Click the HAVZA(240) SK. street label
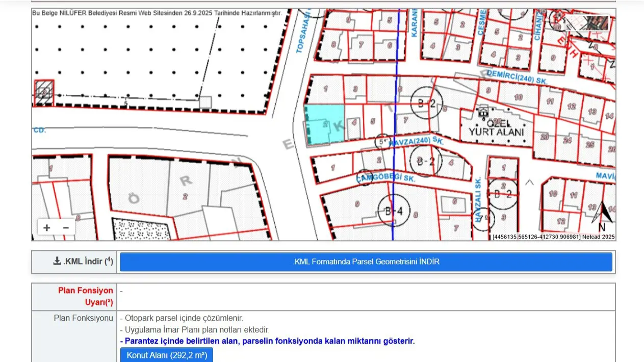Image resolution: width=644 pixels, height=362 pixels. (416, 142)
